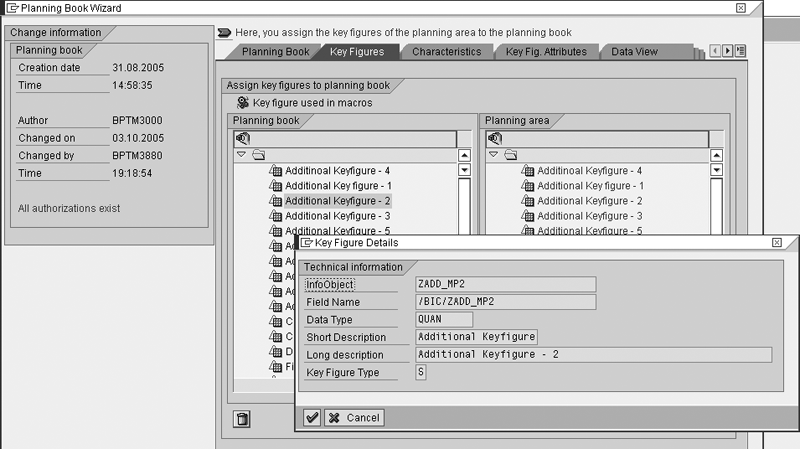Viewport: 800px width, 449px height.
Task: Collapse the Planning book tree root folder
Action: point(241,155)
